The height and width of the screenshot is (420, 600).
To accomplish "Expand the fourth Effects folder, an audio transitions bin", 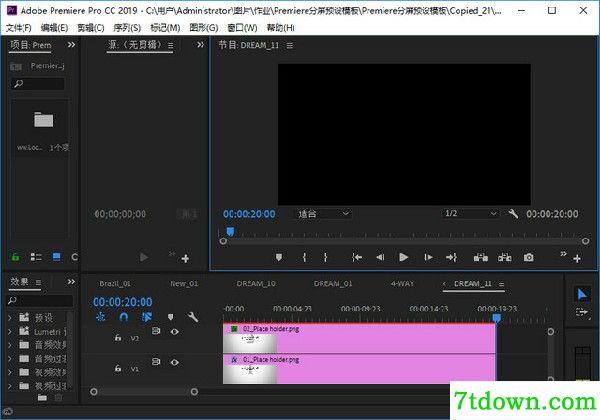I will pyautogui.click(x=10, y=359).
